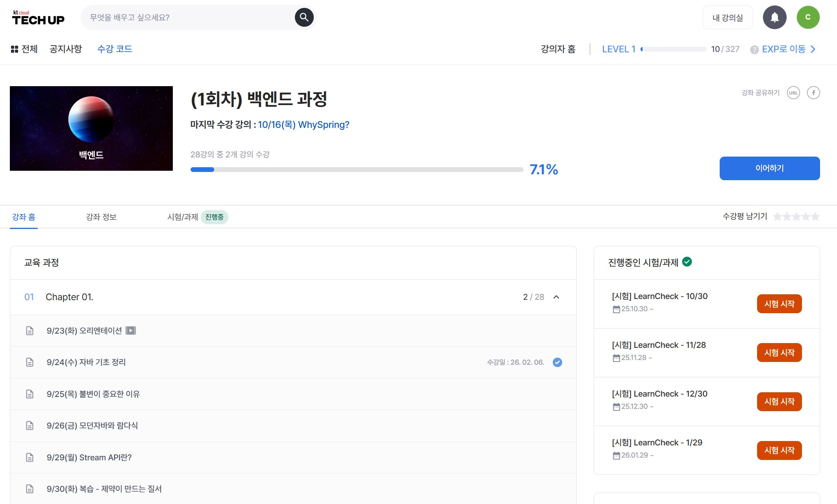Click completed checkmark on 자바 기초 정리

557,362
